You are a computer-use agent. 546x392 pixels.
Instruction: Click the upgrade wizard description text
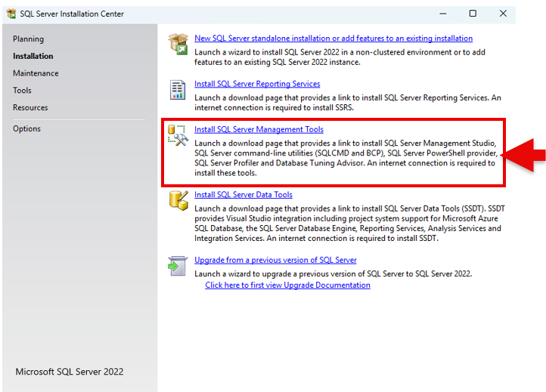pos(333,274)
